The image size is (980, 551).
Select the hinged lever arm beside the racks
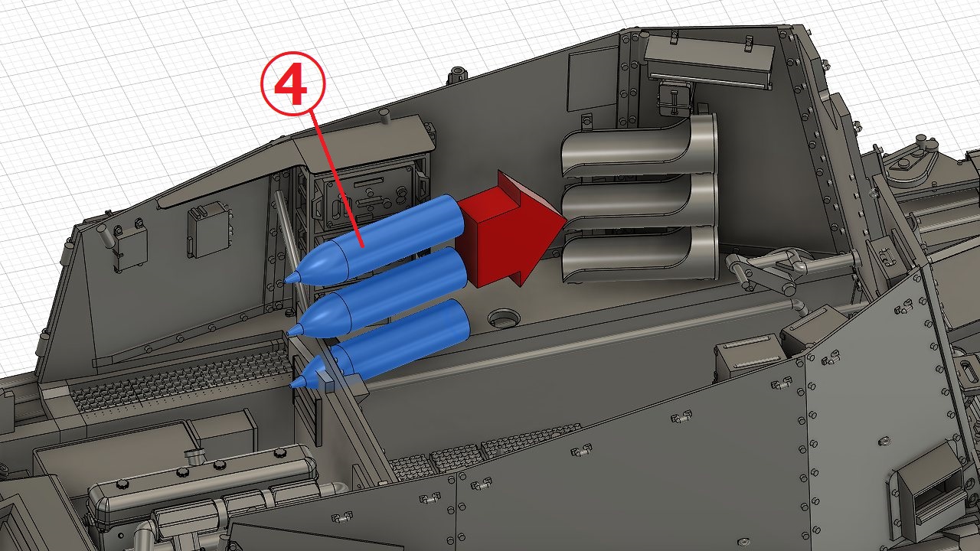click(x=773, y=271)
